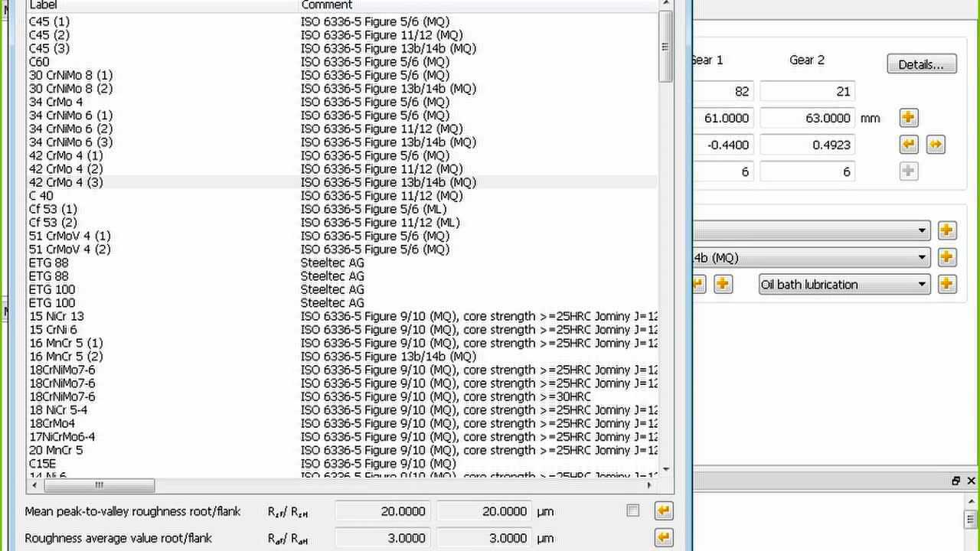The image size is (980, 551).
Task: Click convert arrow for roughness average value
Action: pos(663,538)
